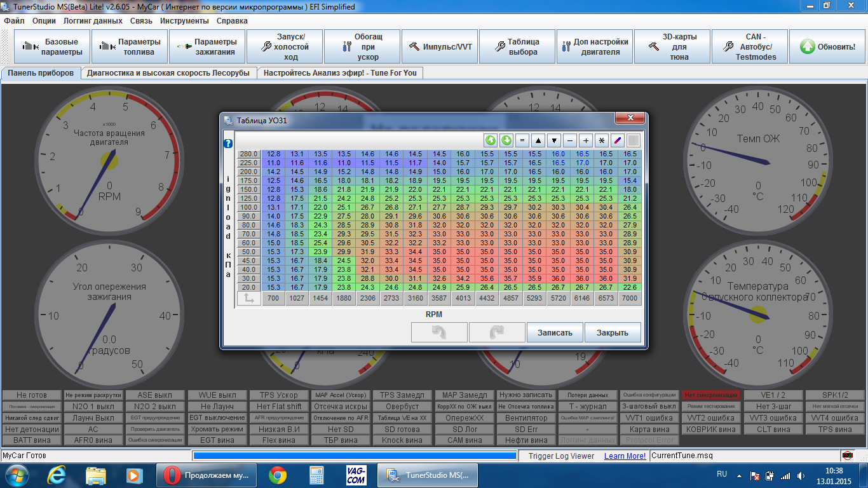Click the green down-arrow icon in table toolbar
This screenshot has height=488, width=868.
(506, 140)
